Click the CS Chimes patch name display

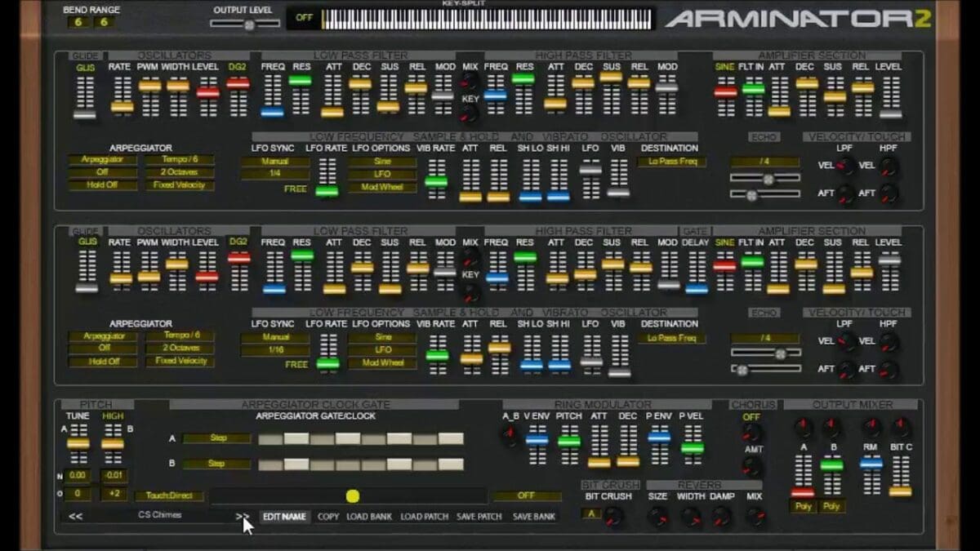(x=159, y=516)
